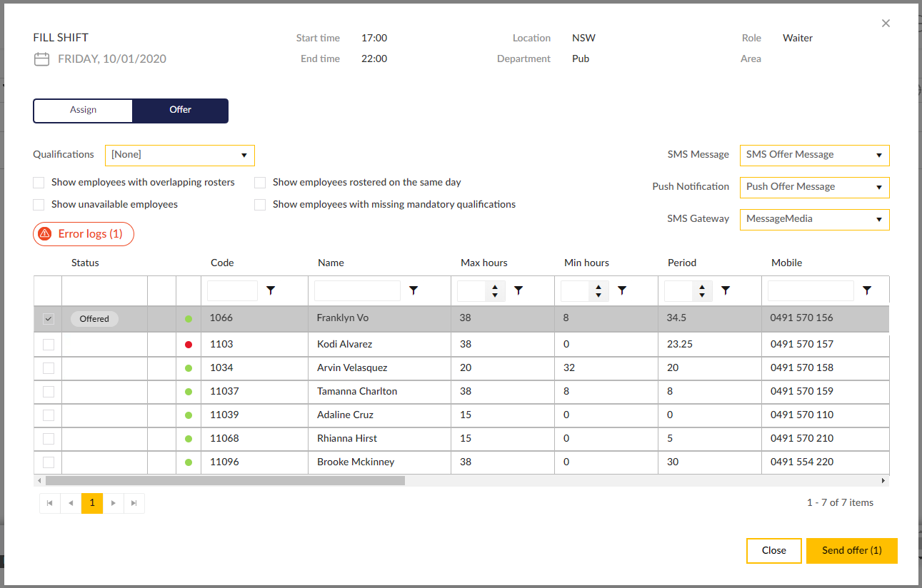Click the Close button
This screenshot has height=588, width=922.
[x=774, y=551]
